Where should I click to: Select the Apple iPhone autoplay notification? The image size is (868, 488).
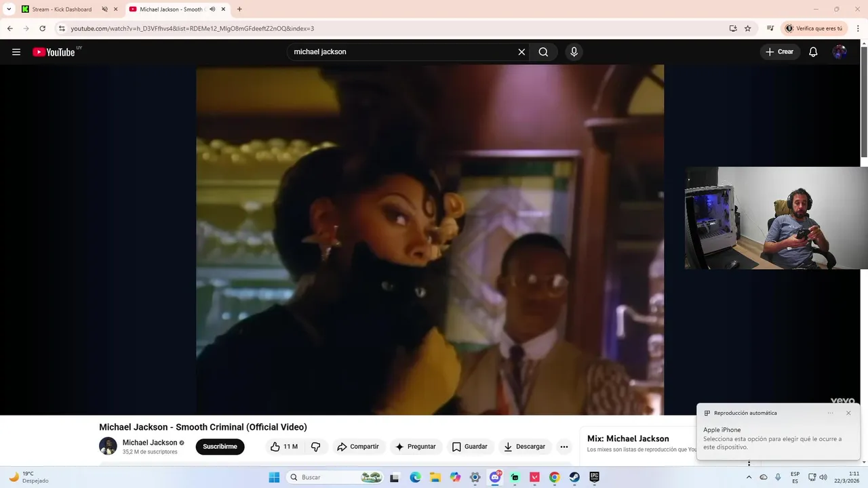tap(778, 438)
